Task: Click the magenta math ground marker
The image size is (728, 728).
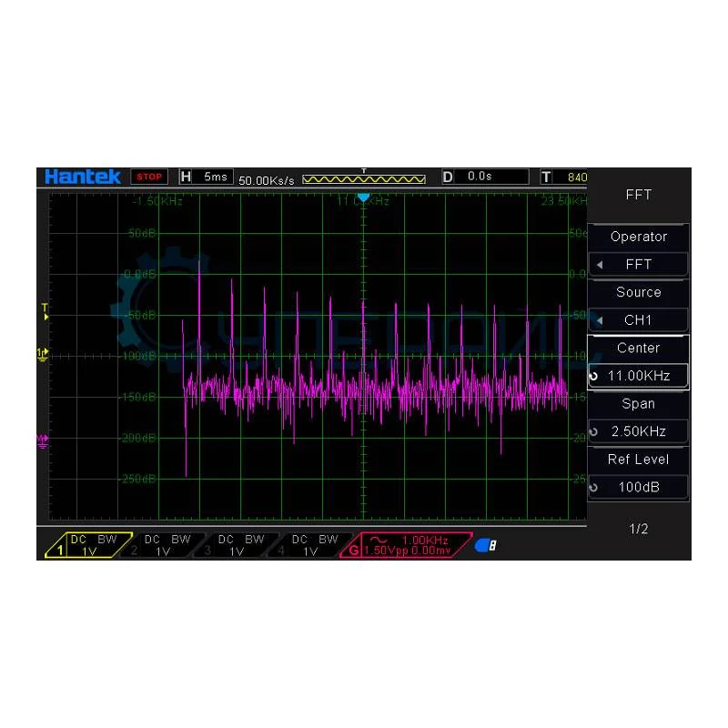Action: pyautogui.click(x=42, y=440)
